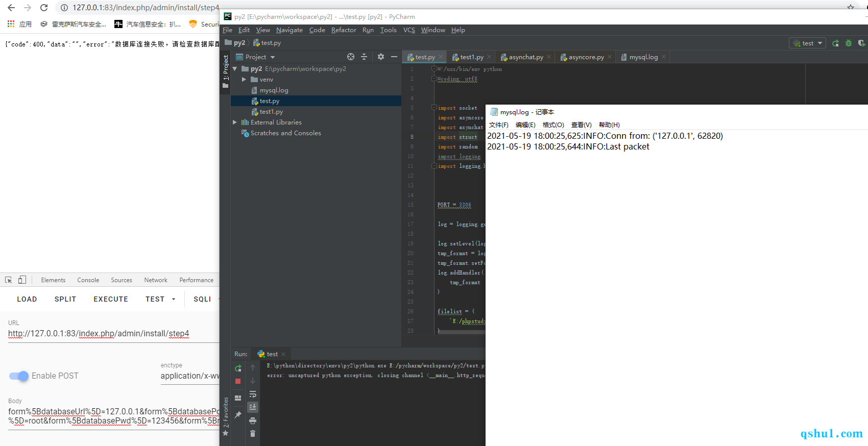Open Notepad 格式(O) menu
This screenshot has height=446, width=868.
click(553, 125)
